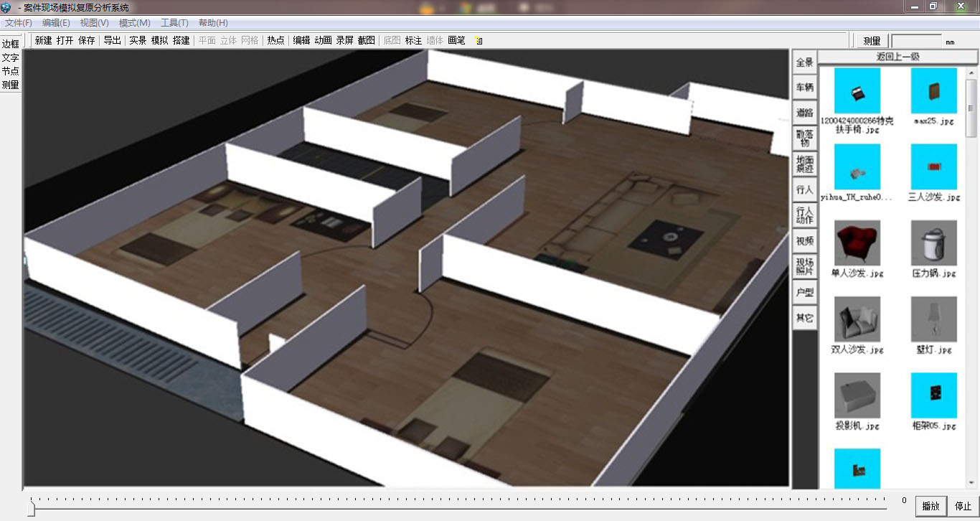980x521 pixels.
Task: Switch to the 户型 category tab
Action: [x=805, y=293]
